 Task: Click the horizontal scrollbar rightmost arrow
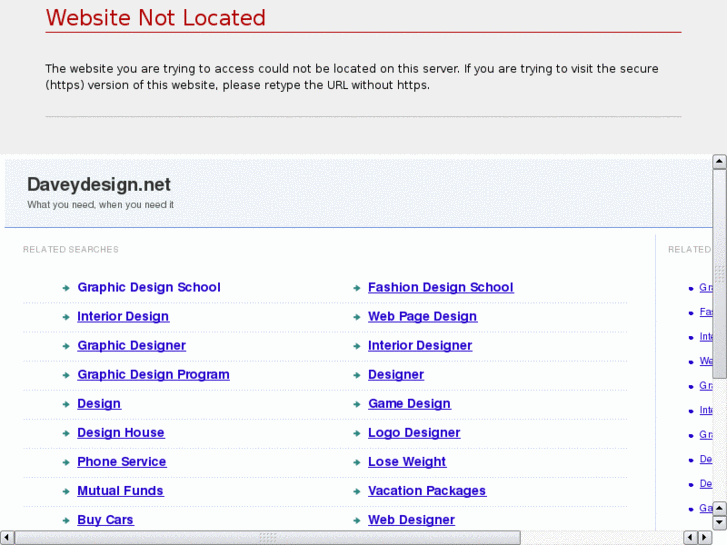705,538
